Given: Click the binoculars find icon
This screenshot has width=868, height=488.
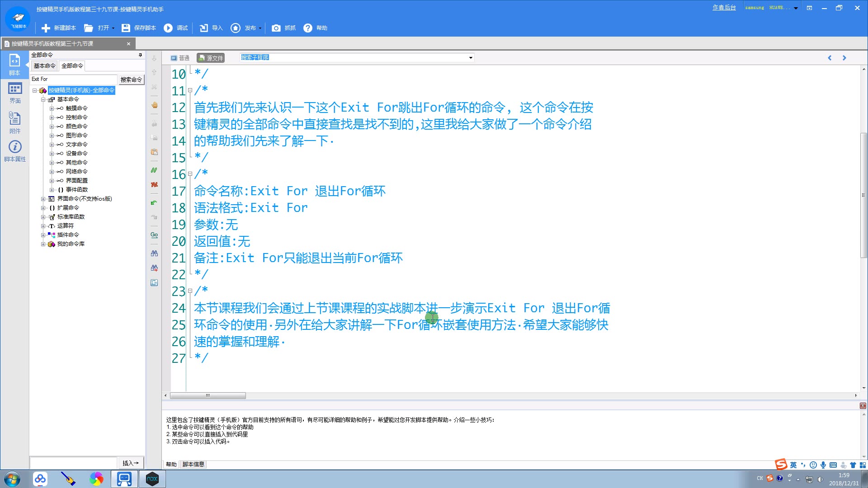Looking at the screenshot, I should pos(154,253).
